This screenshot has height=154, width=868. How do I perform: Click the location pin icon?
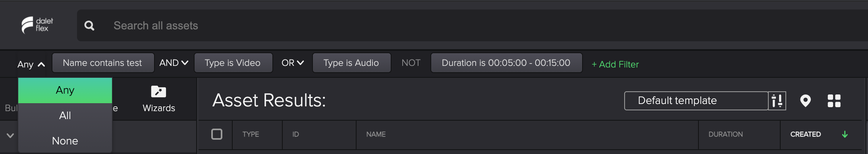click(805, 101)
